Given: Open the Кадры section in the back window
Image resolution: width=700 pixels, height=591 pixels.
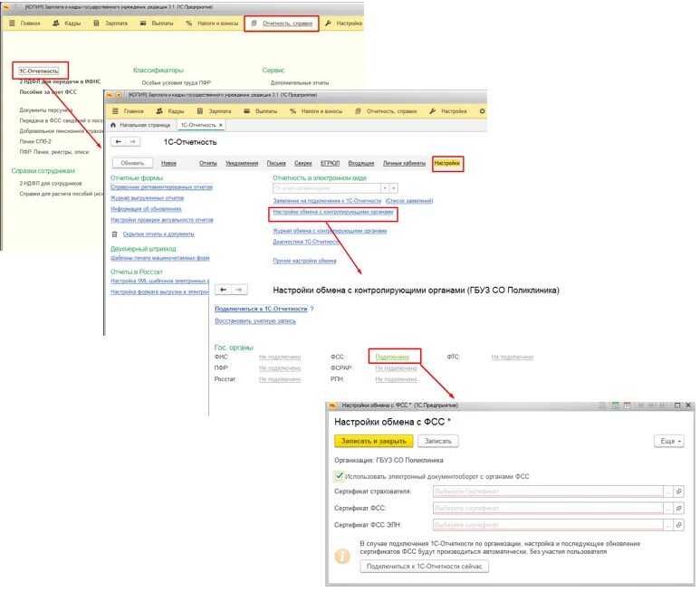Looking at the screenshot, I should coord(67,24).
